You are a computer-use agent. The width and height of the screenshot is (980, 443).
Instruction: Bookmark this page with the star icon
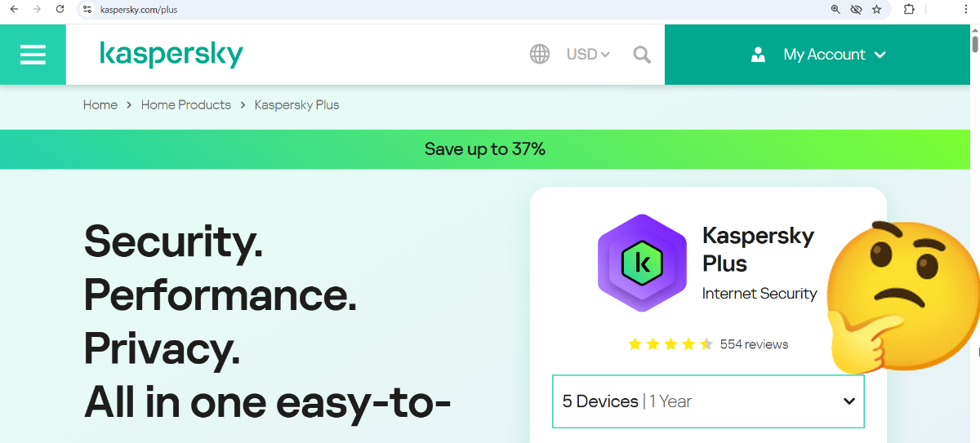(876, 10)
